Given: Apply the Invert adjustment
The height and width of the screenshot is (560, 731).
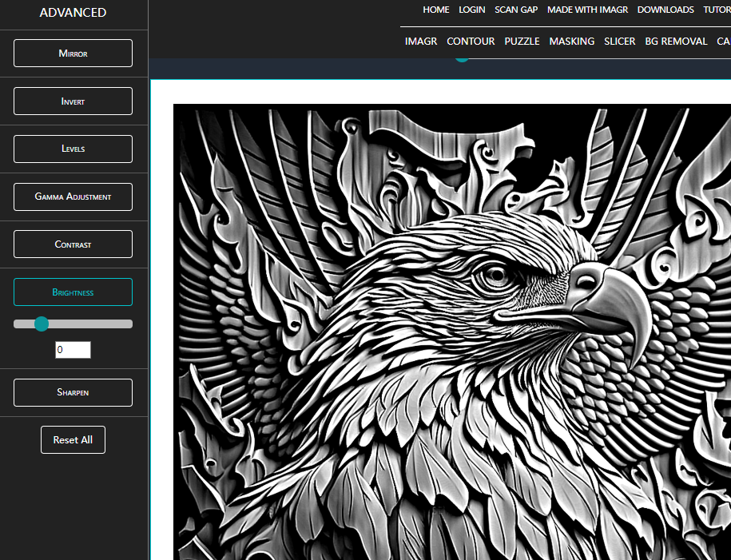Looking at the screenshot, I should [x=73, y=101].
